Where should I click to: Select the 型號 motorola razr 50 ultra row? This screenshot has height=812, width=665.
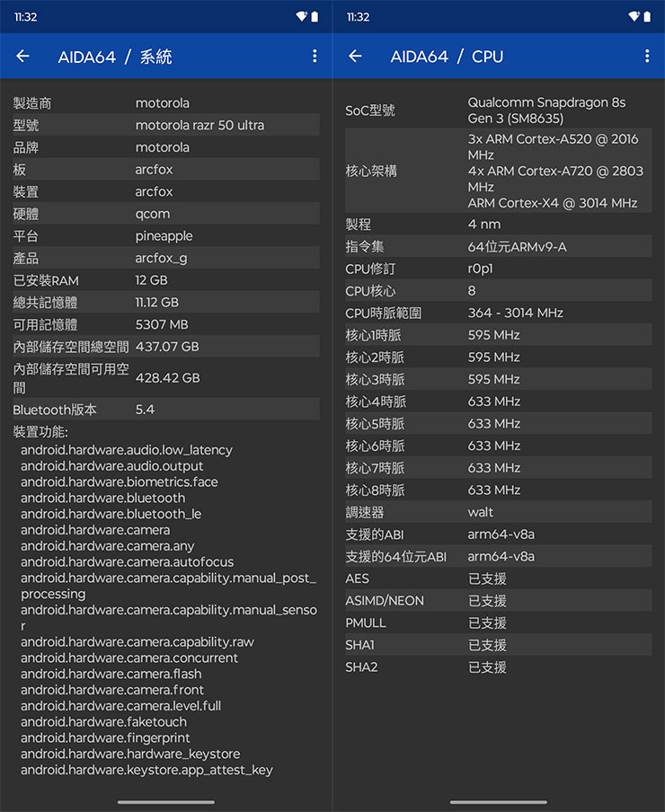(x=165, y=125)
